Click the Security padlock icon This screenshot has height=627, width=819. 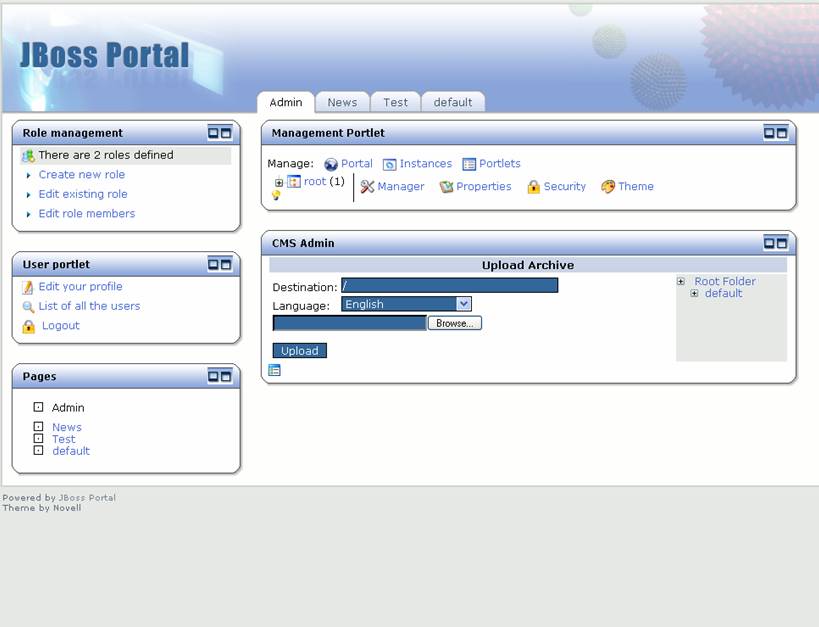533,187
